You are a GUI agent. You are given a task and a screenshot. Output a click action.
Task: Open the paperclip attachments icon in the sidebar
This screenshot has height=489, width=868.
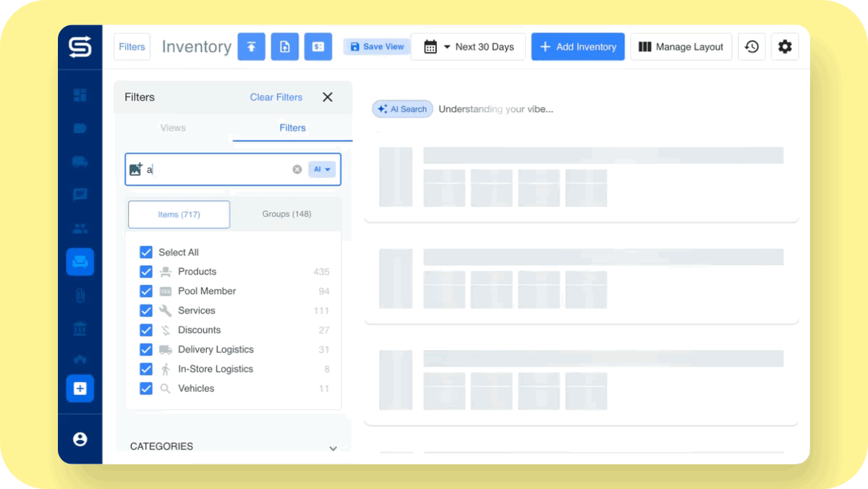(80, 295)
